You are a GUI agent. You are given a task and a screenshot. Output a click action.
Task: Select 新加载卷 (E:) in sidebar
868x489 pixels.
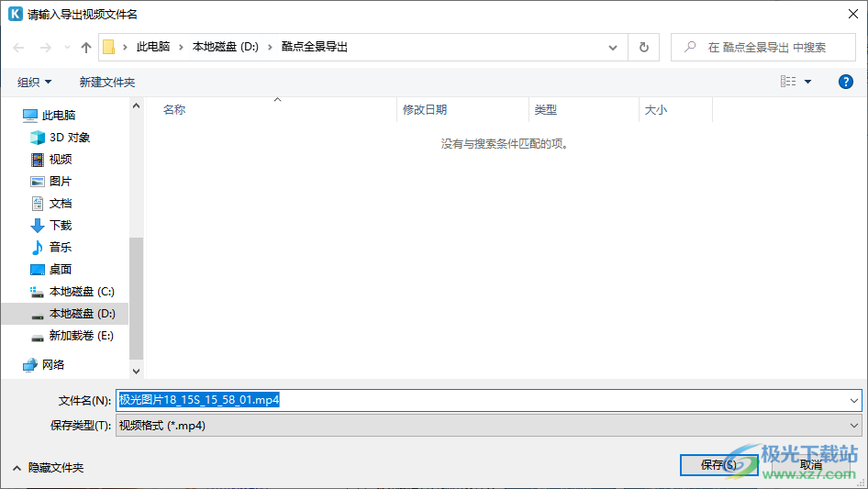pos(72,336)
